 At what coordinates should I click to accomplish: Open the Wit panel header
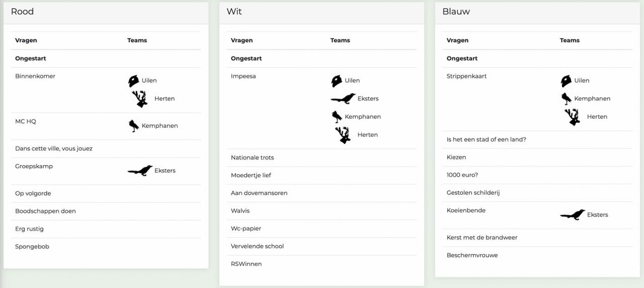(321, 13)
